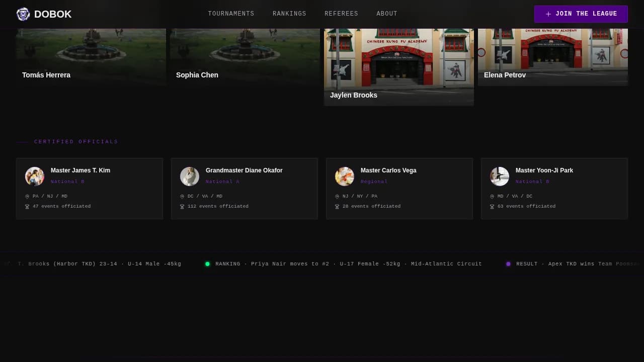The height and width of the screenshot is (362, 644).
Task: Click the DOBOK brand name
Action: 53,14
